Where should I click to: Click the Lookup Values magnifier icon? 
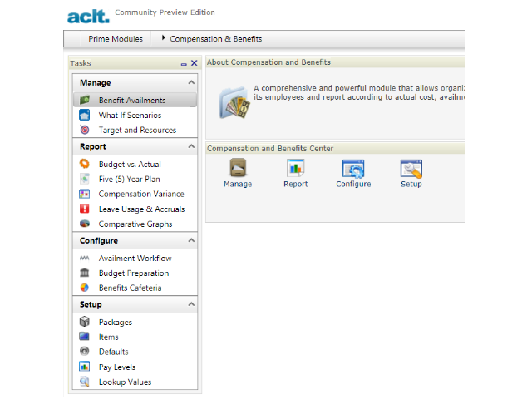pos(85,382)
